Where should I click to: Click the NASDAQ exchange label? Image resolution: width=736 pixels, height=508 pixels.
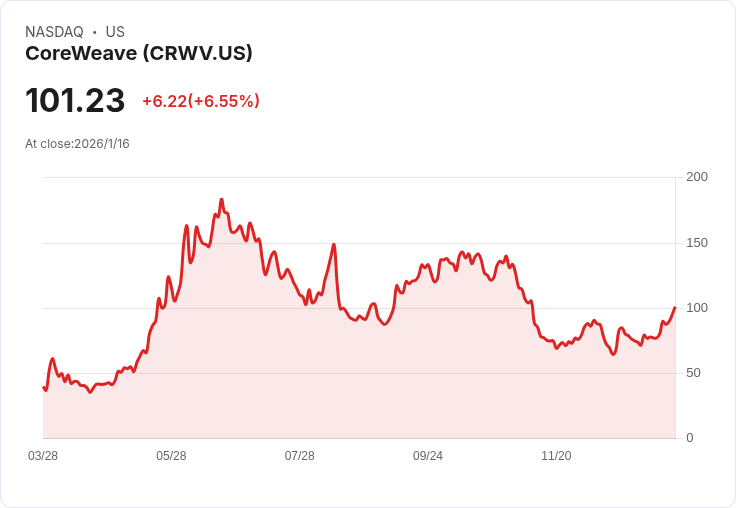54,32
